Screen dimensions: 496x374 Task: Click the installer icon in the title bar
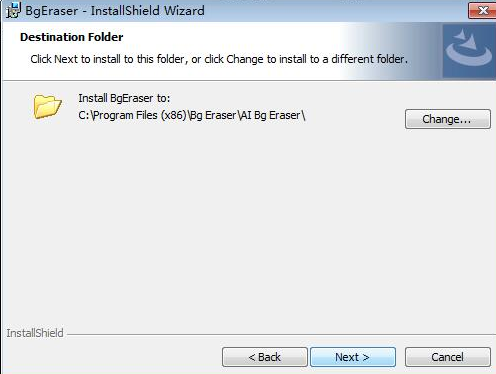13,10
